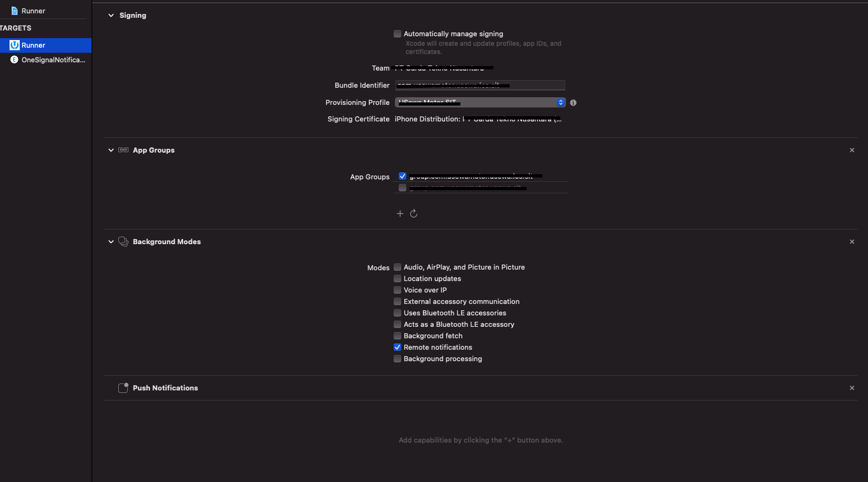Click the Background Modes capability icon

122,241
